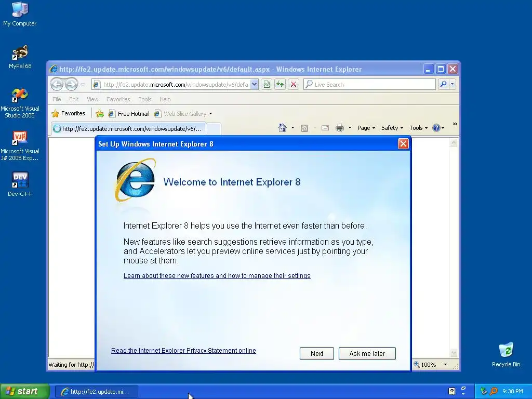Expand the Web Slice Gallery dropdown
This screenshot has width=532, height=399.
tap(211, 114)
